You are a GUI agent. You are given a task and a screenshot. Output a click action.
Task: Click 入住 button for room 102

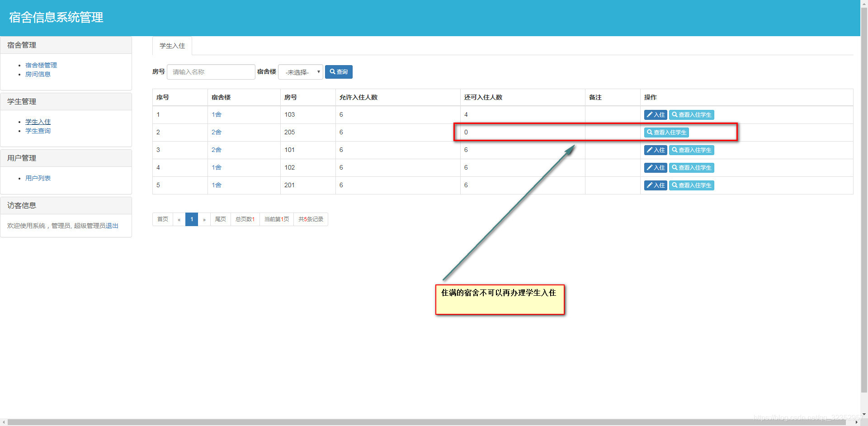tap(656, 168)
